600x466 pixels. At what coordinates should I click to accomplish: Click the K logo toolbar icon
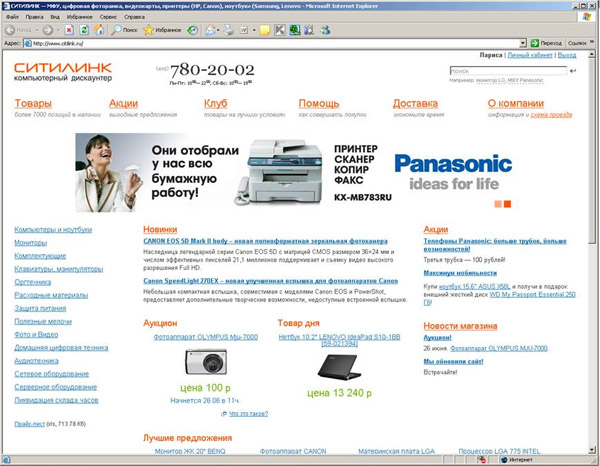click(x=280, y=30)
